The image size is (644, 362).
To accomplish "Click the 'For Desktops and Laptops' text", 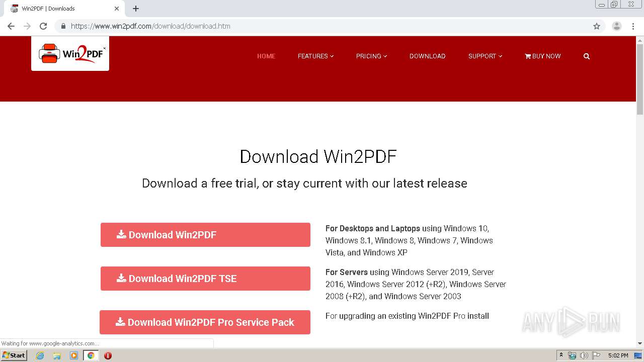I will (372, 228).
